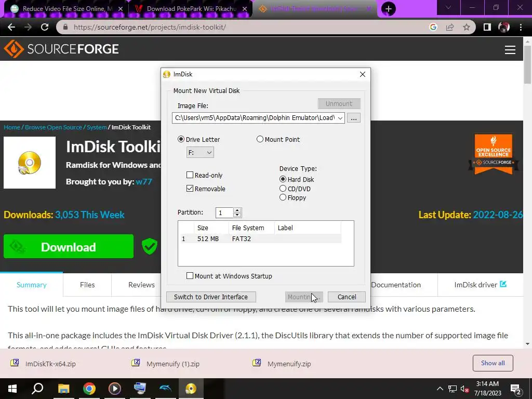Click Switch to Driver Interface button
Viewport: 532px width, 399px height.
point(211,297)
